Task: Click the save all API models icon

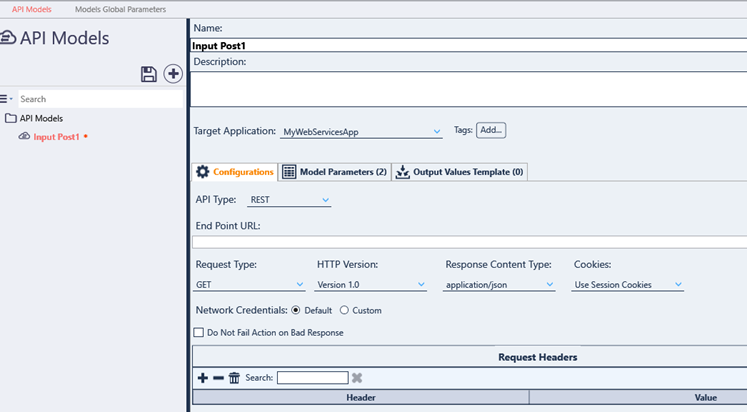Action: tap(149, 74)
